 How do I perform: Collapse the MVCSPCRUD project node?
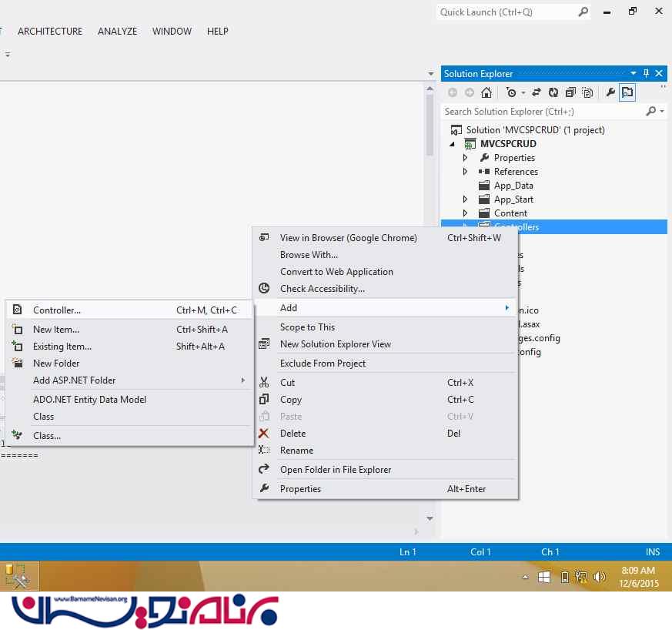pos(452,144)
